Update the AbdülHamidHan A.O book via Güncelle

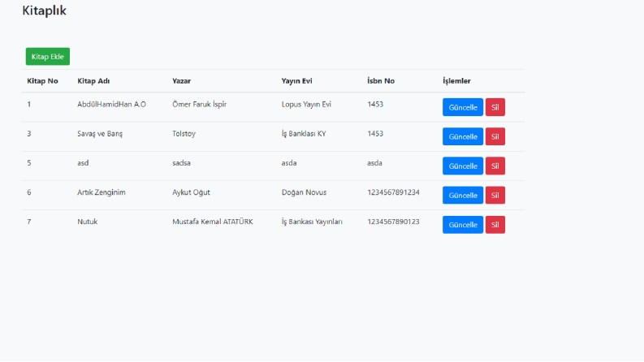tap(463, 107)
